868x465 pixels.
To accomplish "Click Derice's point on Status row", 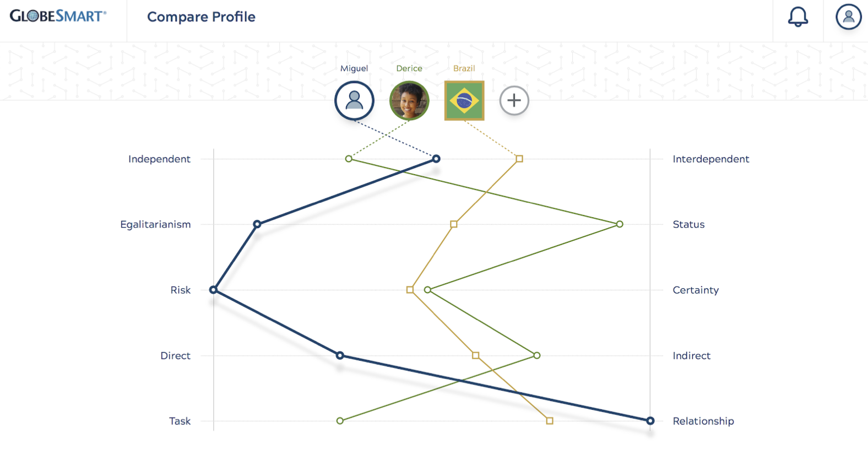I will click(x=620, y=224).
